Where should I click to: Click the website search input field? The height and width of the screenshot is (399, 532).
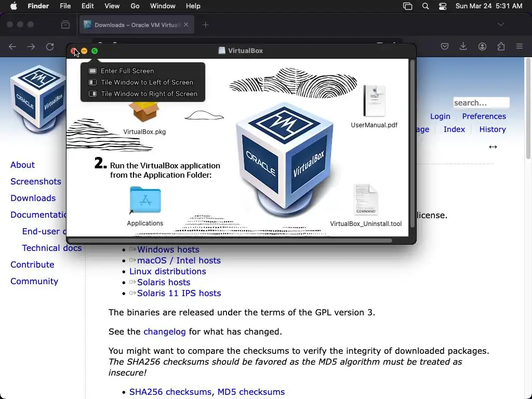(481, 102)
